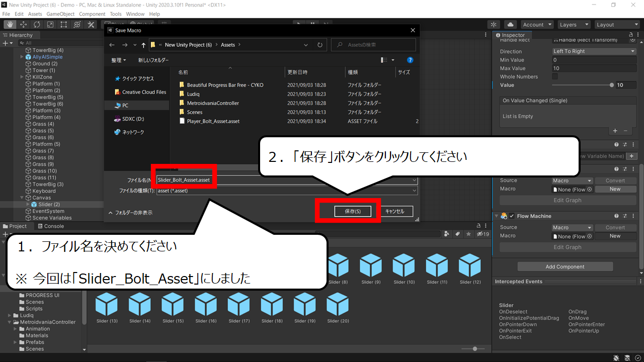The image size is (644, 362).
Task: Open Flow Machine preset settings icon
Action: tap(625, 216)
